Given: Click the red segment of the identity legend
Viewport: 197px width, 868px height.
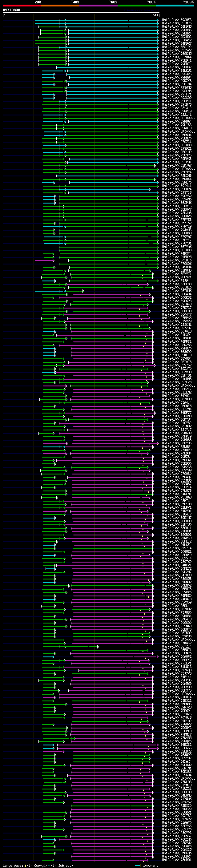Looking at the screenshot, I should tap(22, 6).
